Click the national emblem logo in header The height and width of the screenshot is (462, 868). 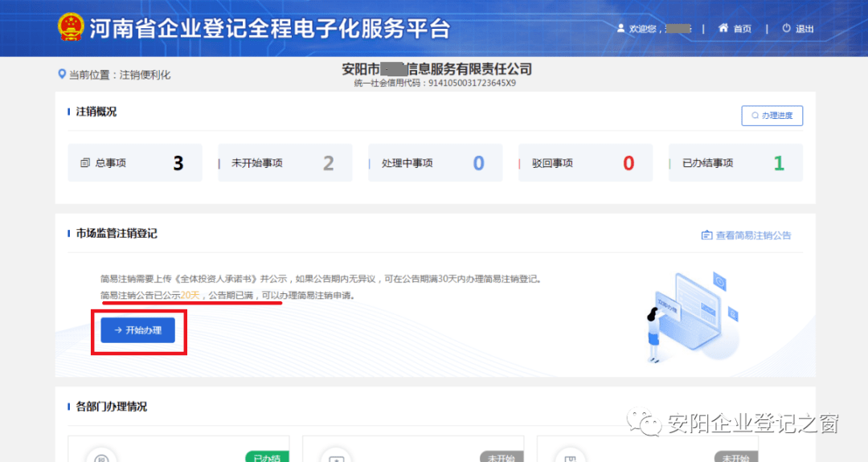click(71, 27)
